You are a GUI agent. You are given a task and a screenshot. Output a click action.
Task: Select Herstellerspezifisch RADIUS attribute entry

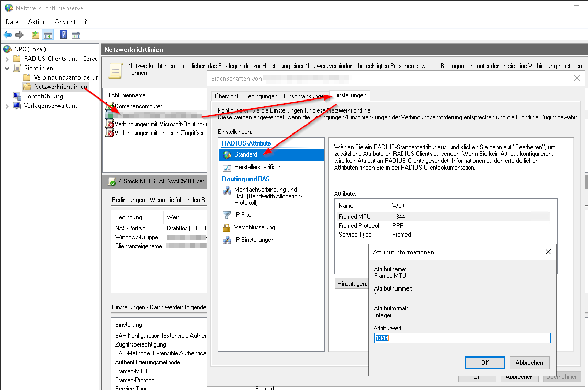pos(257,167)
